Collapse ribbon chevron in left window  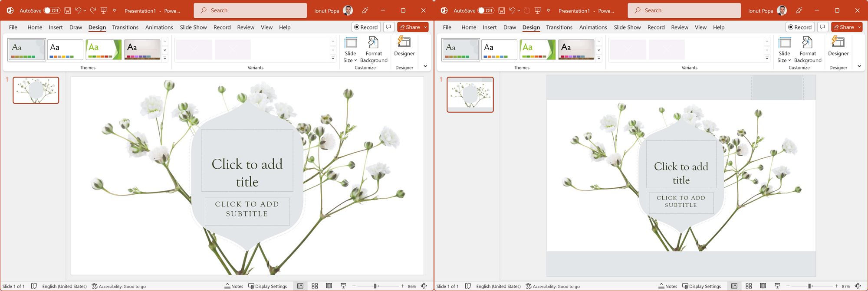click(x=425, y=66)
